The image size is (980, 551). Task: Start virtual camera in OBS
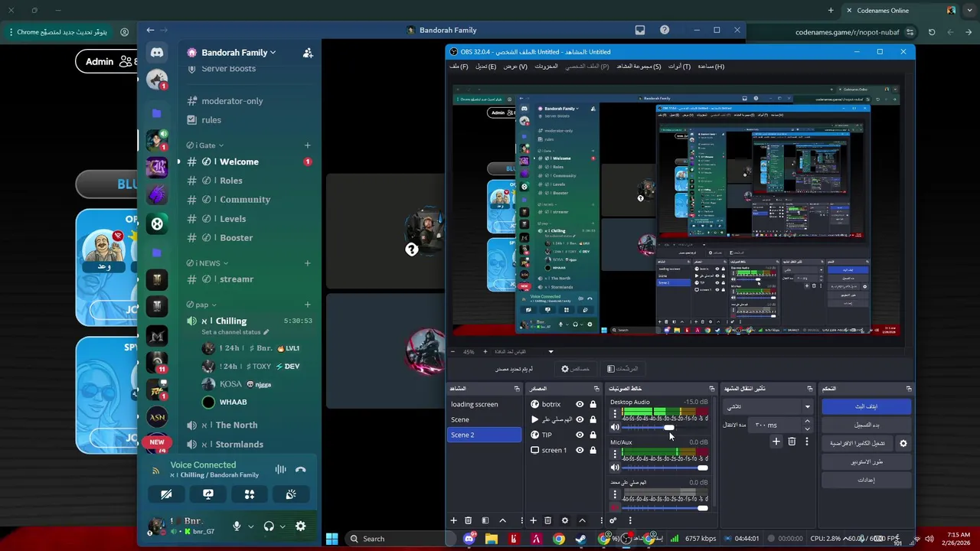coord(857,443)
